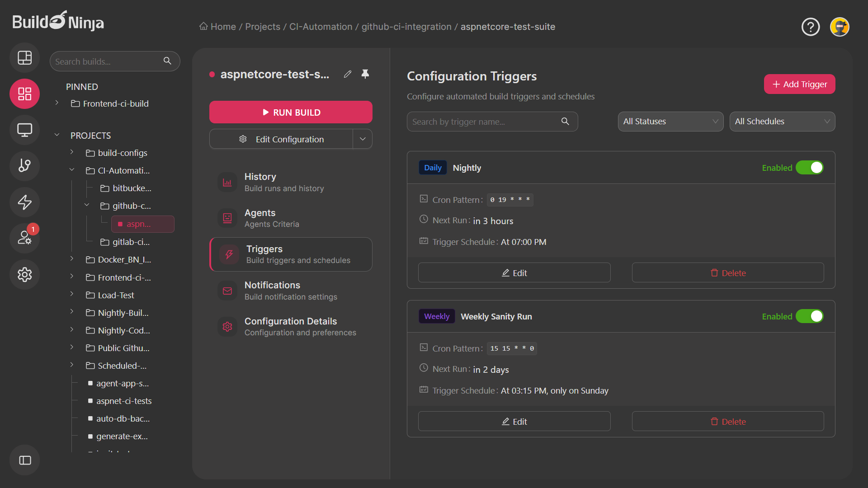The image size is (868, 488).
Task: Open the History section for build runs
Action: click(x=291, y=182)
